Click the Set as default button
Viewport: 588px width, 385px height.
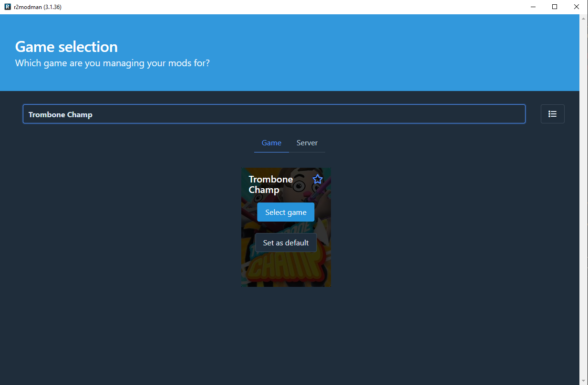[286, 243]
